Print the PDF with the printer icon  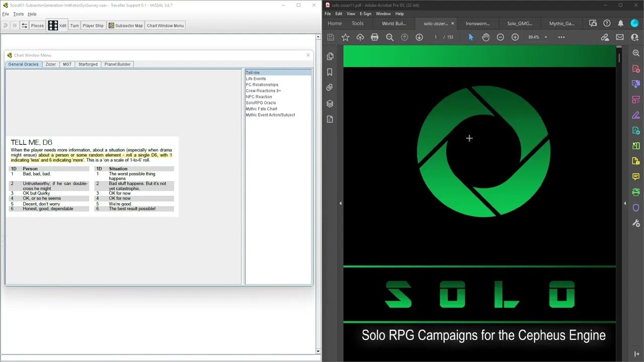[x=374, y=37]
